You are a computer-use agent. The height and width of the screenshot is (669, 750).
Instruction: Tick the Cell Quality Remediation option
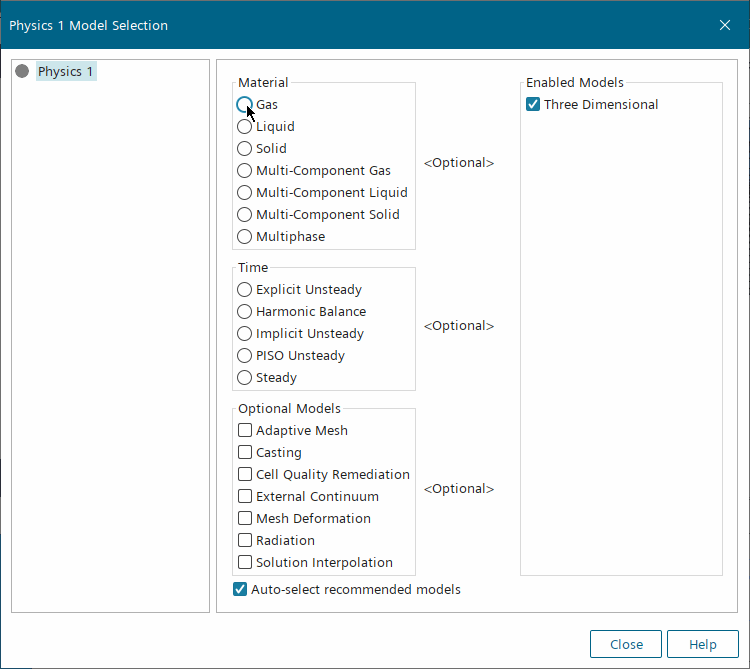[x=245, y=475]
